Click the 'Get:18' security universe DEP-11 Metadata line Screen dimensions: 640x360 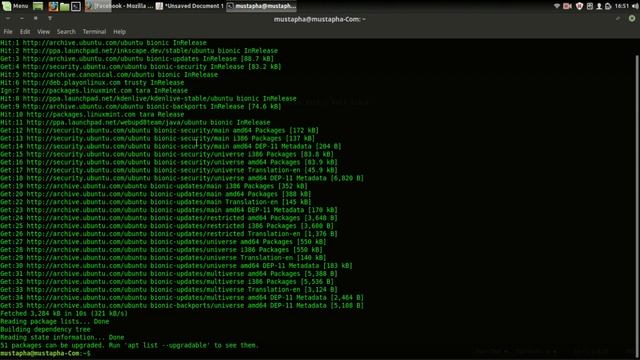coord(182,178)
